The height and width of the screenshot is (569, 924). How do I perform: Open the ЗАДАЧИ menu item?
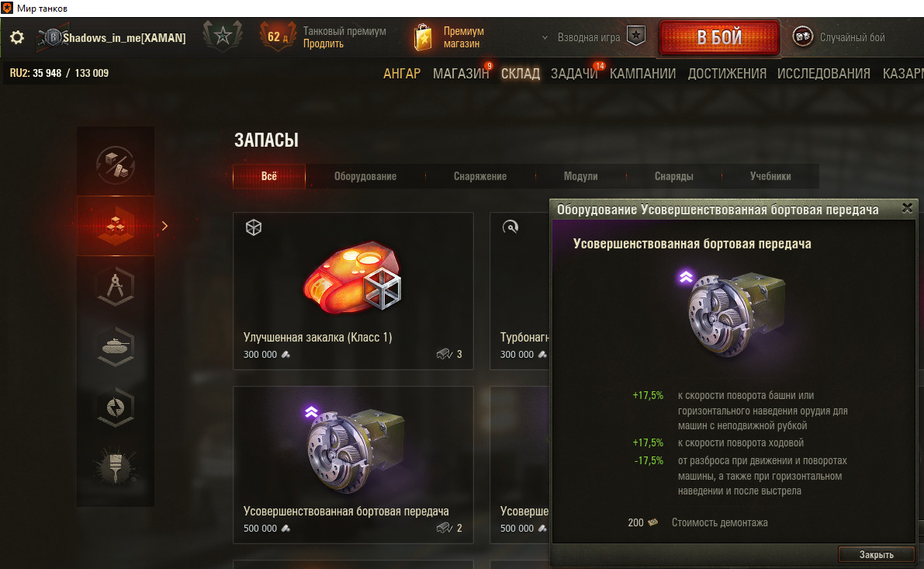(x=574, y=74)
